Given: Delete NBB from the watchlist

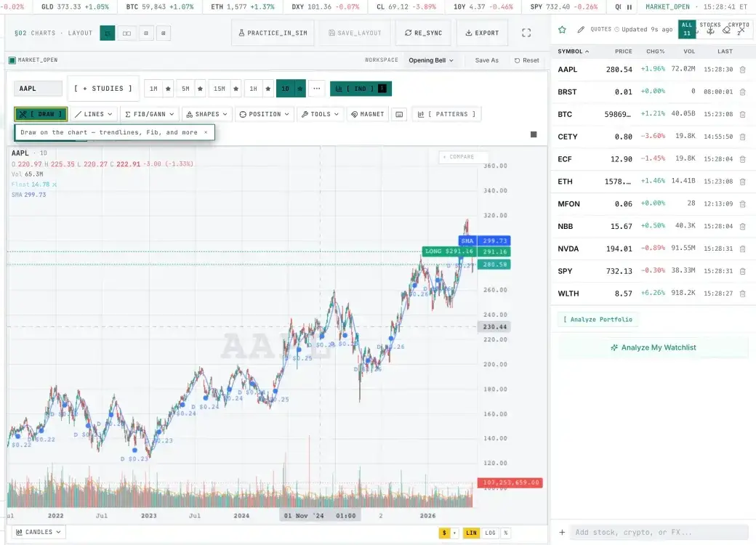Looking at the screenshot, I should click(742, 226).
